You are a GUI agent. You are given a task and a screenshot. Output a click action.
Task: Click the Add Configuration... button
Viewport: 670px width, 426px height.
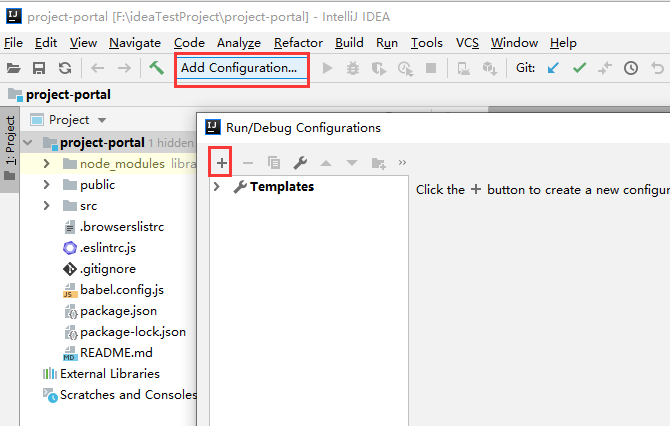click(x=242, y=68)
